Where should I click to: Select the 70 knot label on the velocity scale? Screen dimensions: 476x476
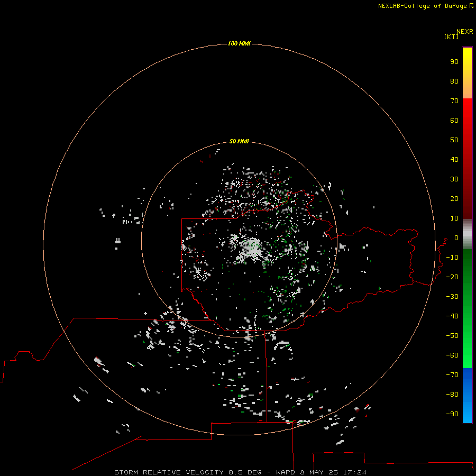coord(454,101)
